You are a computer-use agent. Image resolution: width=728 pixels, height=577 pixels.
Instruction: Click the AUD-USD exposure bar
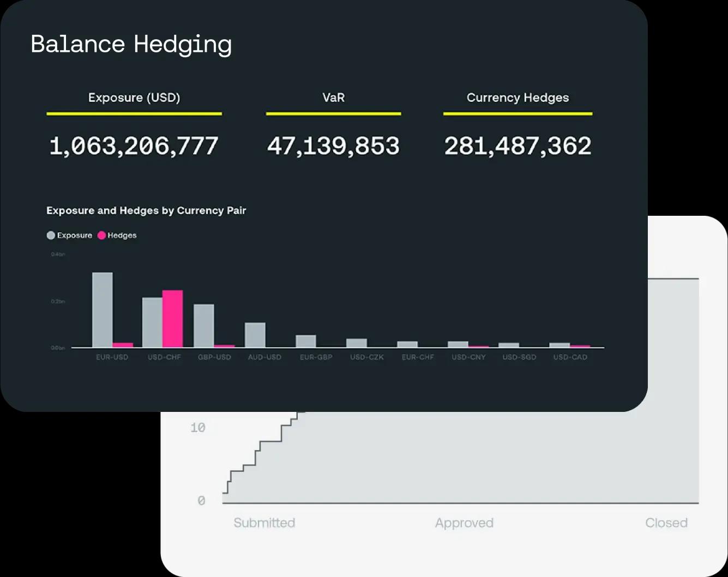[x=255, y=335]
